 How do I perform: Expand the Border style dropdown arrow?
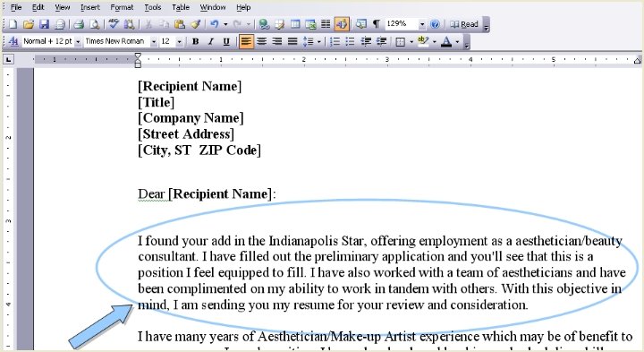pyautogui.click(x=411, y=41)
